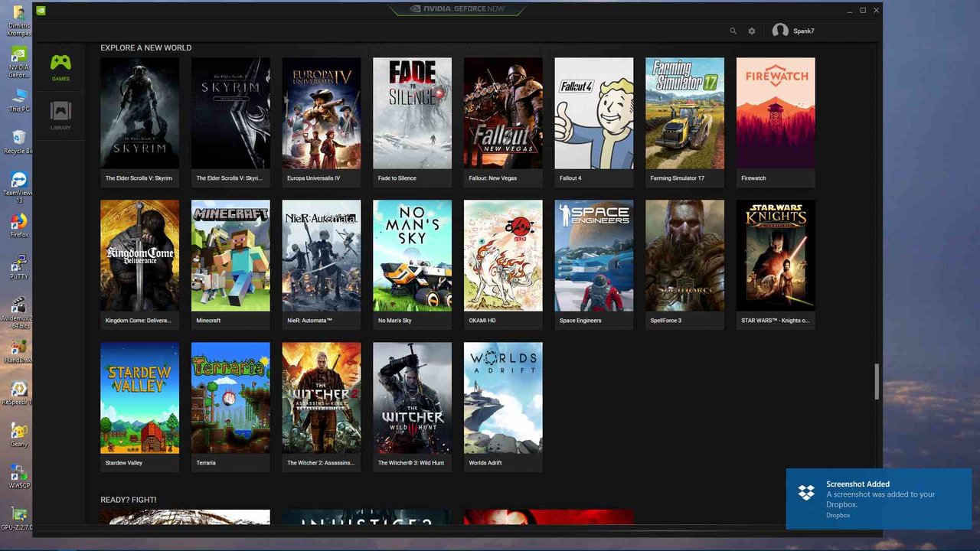
Task: Click the Worlds Adrift title caption
Action: [485, 463]
